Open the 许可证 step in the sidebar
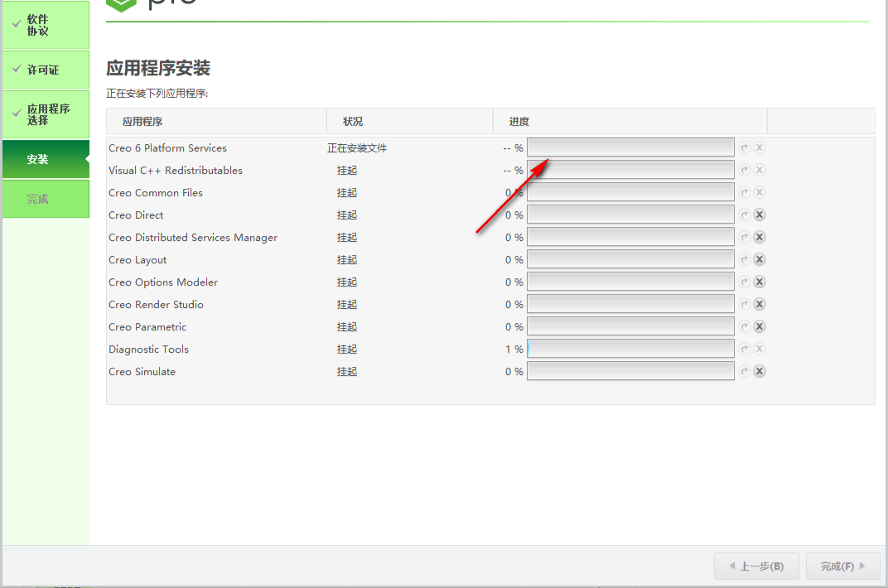 coord(46,70)
